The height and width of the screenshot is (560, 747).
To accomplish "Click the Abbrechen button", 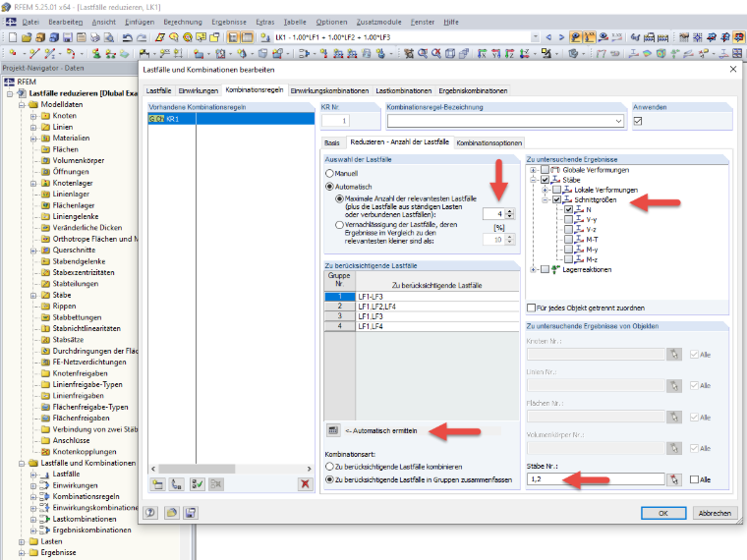I will point(715,513).
